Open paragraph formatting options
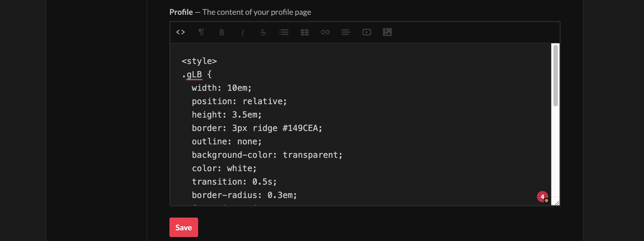This screenshot has width=644, height=241. tap(201, 32)
